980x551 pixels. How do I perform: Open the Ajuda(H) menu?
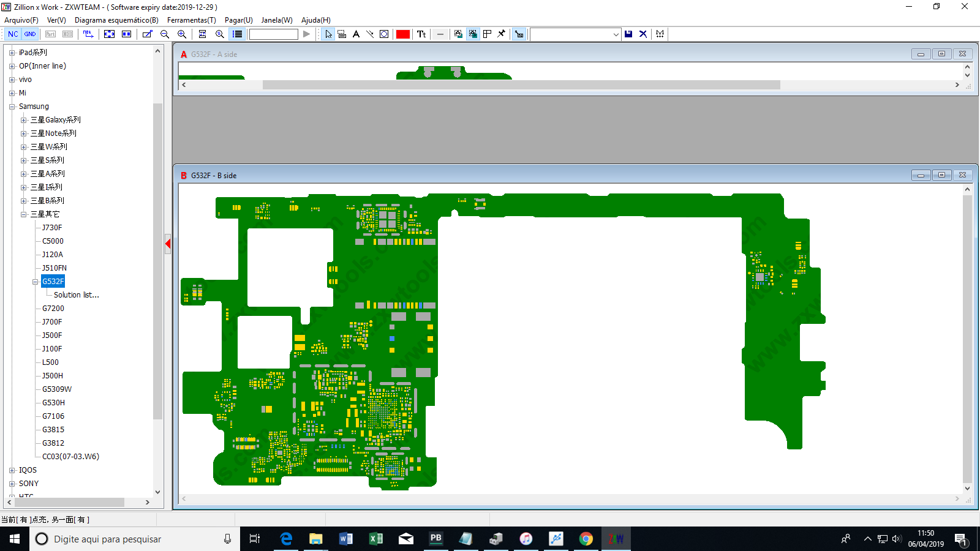[x=316, y=20]
